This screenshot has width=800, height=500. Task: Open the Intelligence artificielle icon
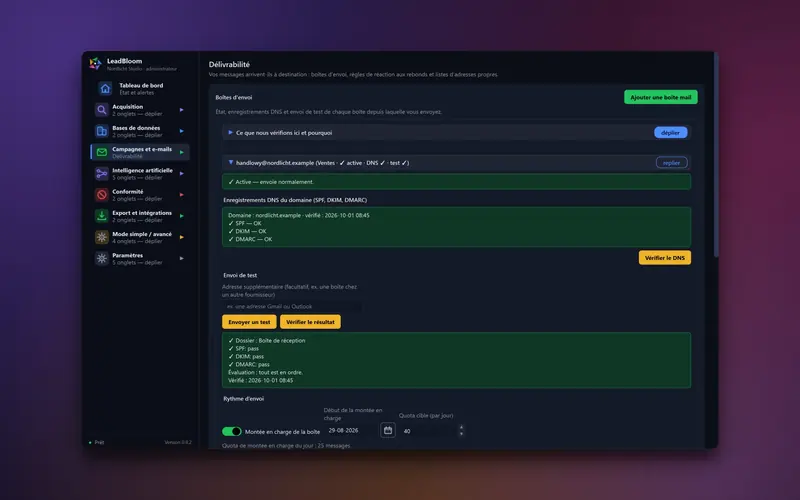click(x=102, y=173)
